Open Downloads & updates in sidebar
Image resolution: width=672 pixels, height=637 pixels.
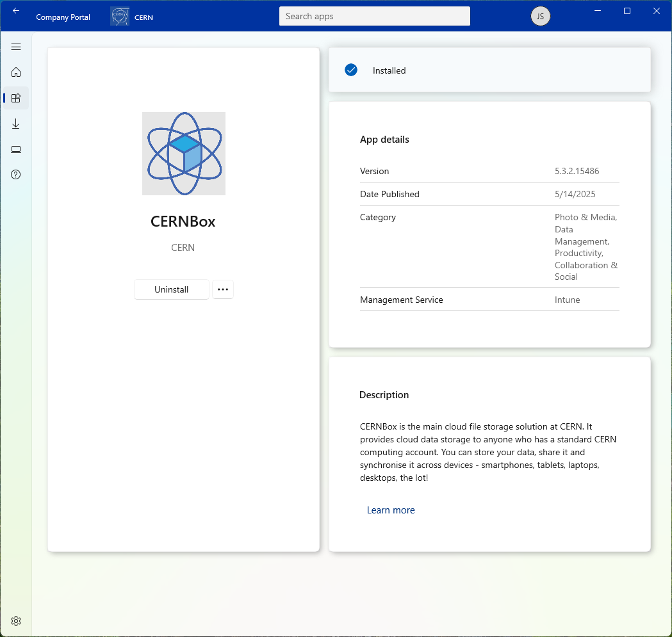[16, 124]
